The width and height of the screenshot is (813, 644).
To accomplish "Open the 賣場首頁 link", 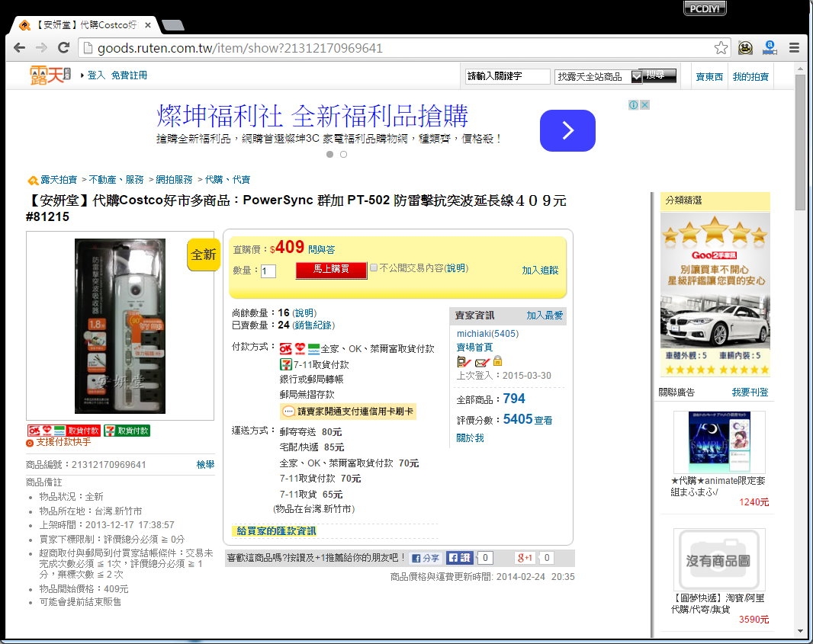I will click(474, 348).
